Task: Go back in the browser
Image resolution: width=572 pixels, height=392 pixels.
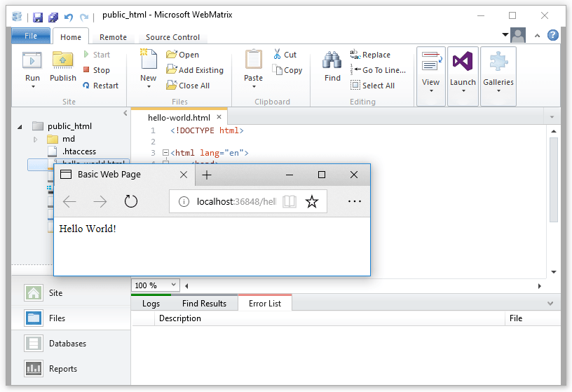Action: (69, 201)
